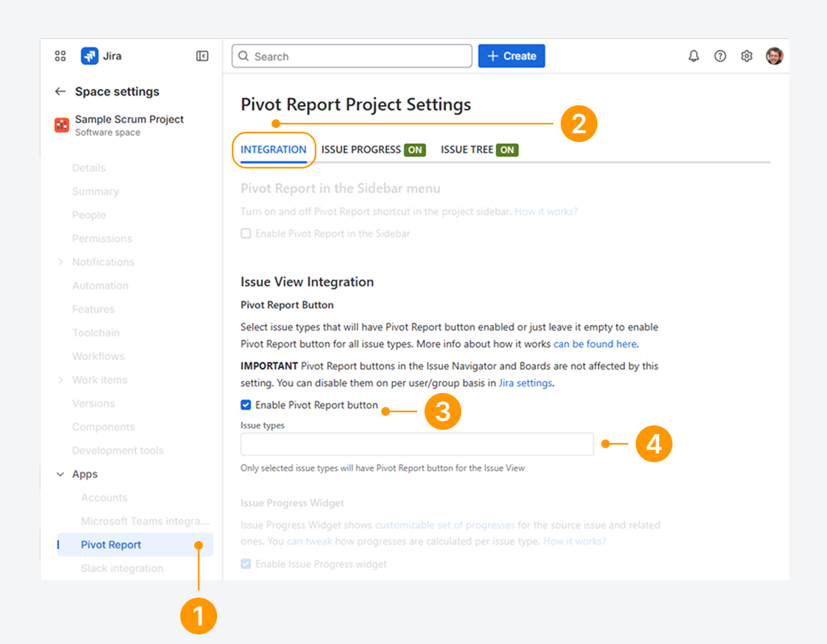
Task: Open Summary in space settings
Action: (96, 191)
